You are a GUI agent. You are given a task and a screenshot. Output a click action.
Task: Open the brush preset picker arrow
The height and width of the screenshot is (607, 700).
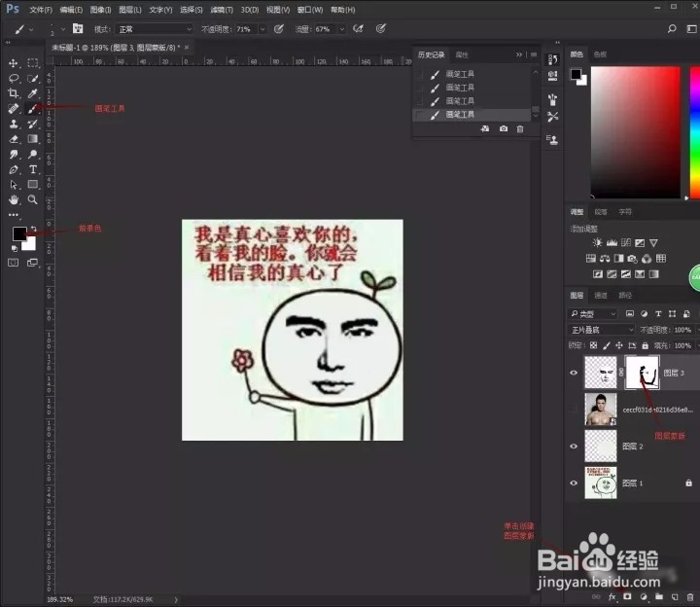(x=63, y=29)
